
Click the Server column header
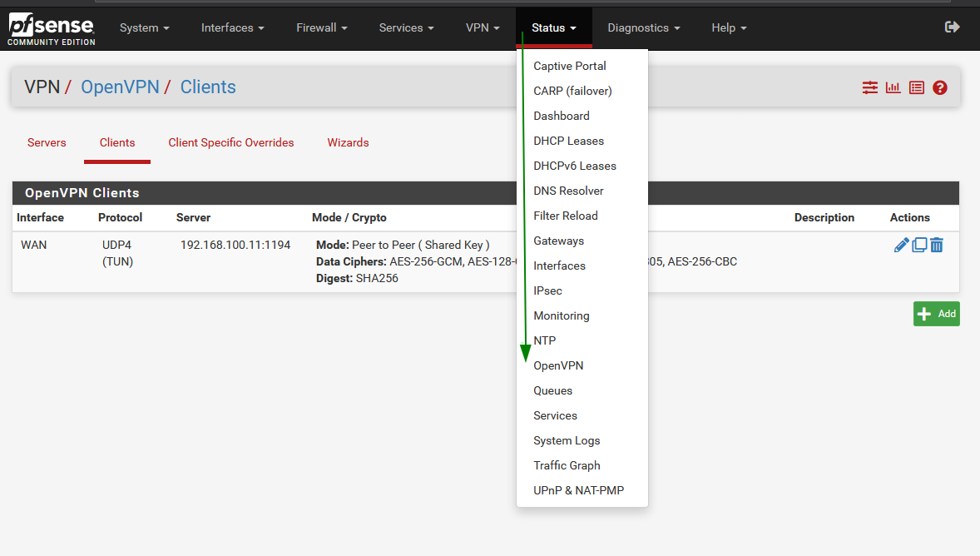click(x=193, y=217)
